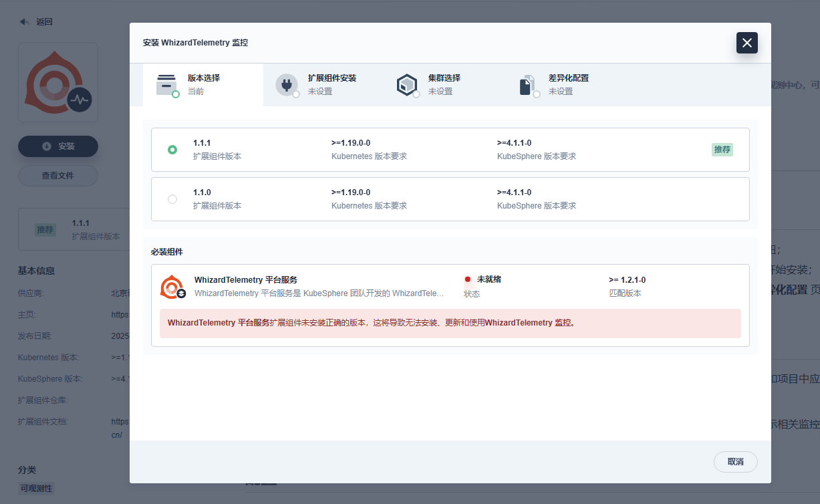Click the 查看文件 button in background
Viewport: 820px width, 504px height.
58,176
